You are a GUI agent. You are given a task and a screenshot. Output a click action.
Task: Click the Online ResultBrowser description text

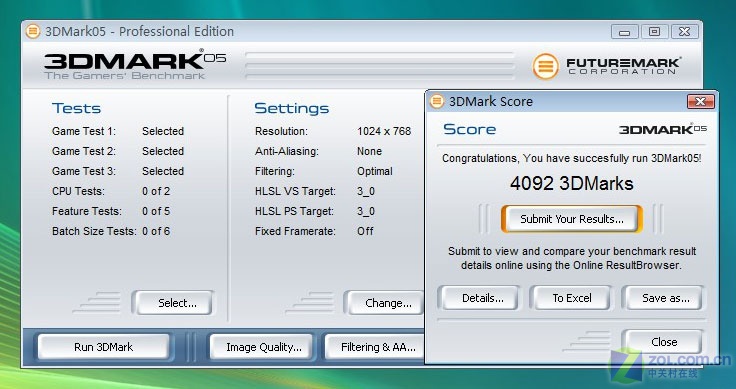(x=572, y=258)
